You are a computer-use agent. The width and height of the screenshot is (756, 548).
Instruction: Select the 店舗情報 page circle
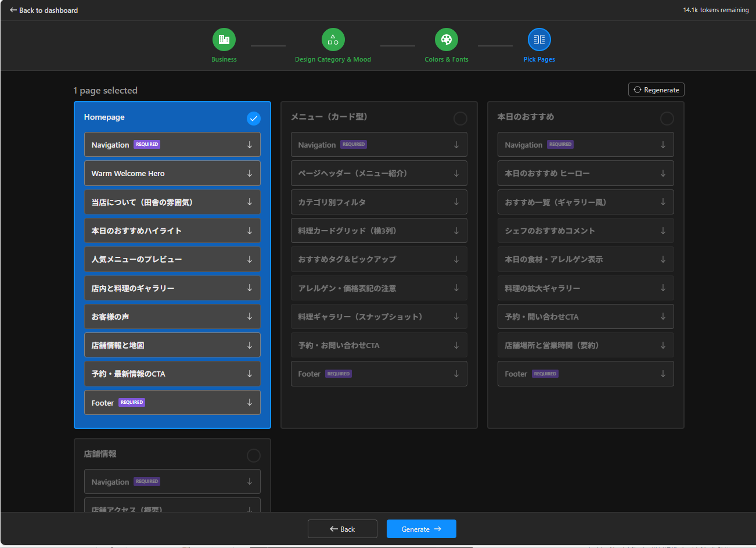(x=254, y=456)
